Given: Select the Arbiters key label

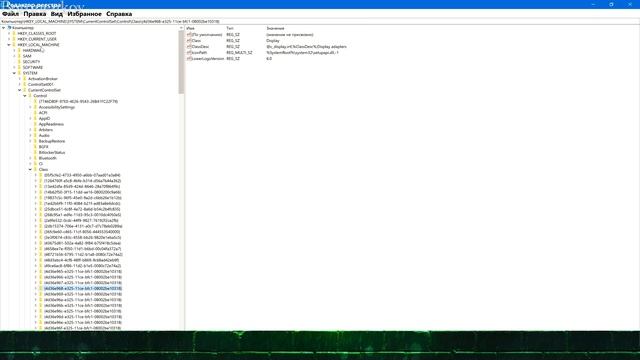Looking at the screenshot, I should click(46, 130).
